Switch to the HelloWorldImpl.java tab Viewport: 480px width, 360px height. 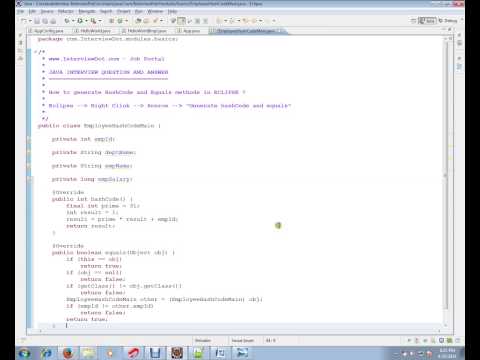click(145, 31)
